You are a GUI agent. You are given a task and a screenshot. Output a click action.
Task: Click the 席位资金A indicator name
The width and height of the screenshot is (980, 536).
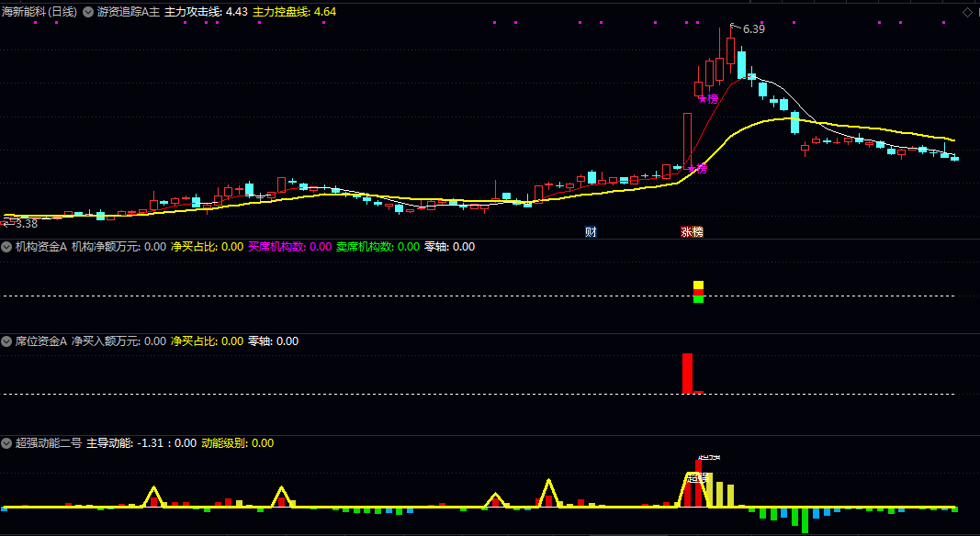[40, 341]
